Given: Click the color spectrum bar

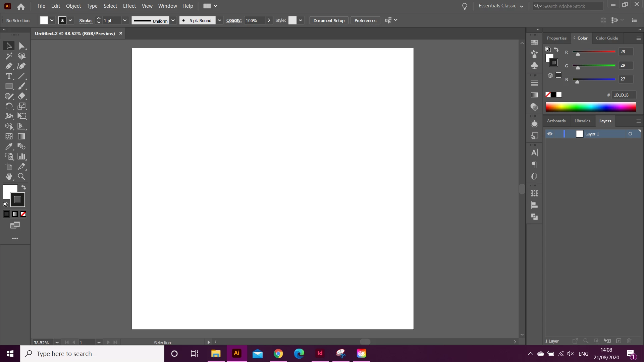Looking at the screenshot, I should [x=590, y=107].
